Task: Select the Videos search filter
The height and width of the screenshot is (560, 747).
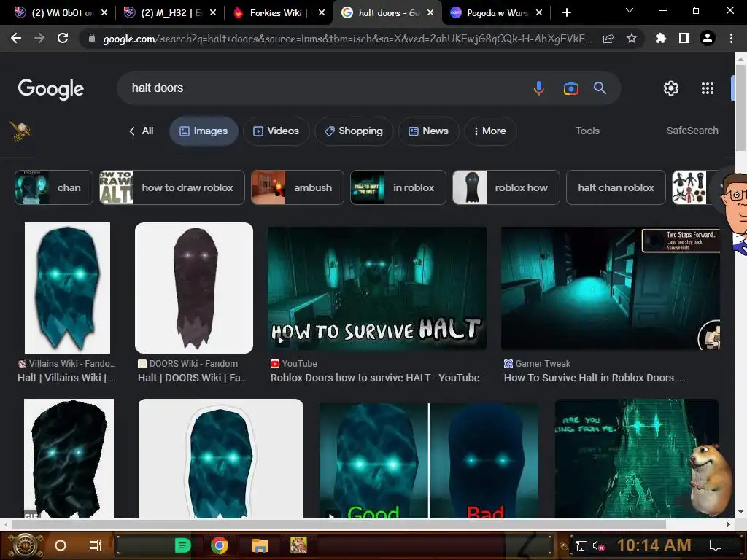Action: tap(276, 131)
